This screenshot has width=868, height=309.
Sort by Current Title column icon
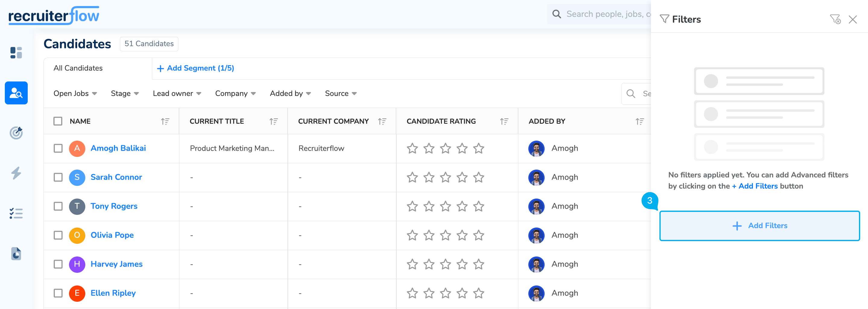click(x=273, y=121)
